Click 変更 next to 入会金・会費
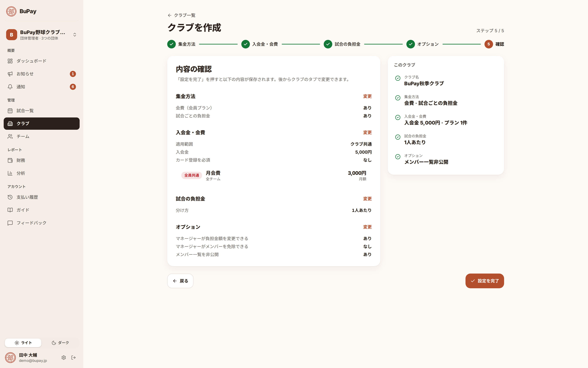The image size is (588, 368). tap(367, 133)
